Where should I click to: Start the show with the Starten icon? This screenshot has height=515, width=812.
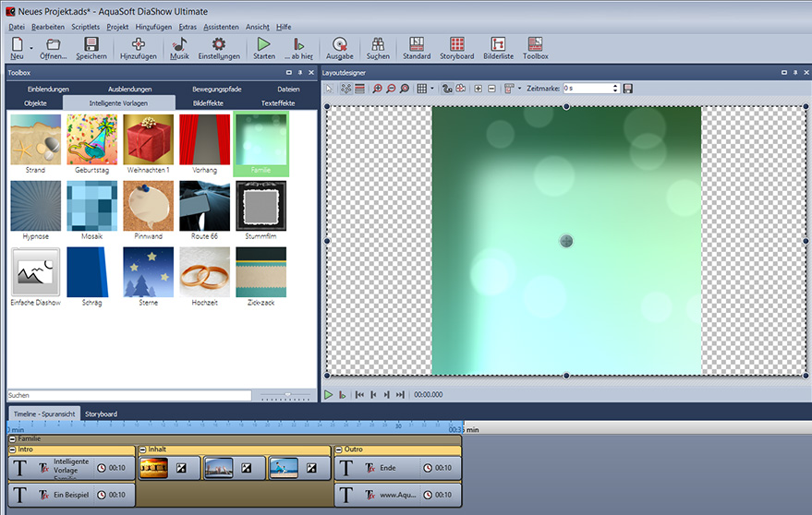[264, 48]
